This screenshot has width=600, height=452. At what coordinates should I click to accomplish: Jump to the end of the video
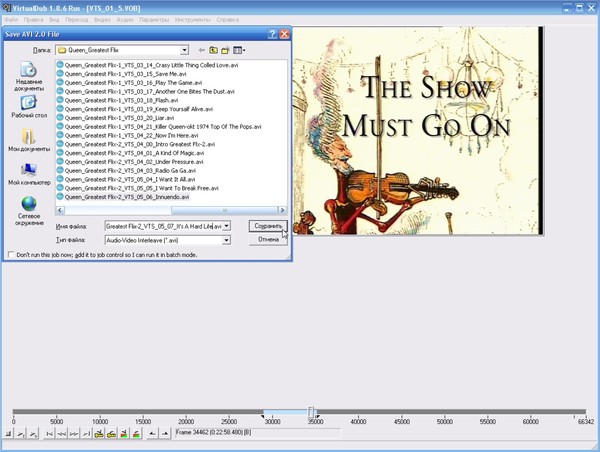[86, 434]
